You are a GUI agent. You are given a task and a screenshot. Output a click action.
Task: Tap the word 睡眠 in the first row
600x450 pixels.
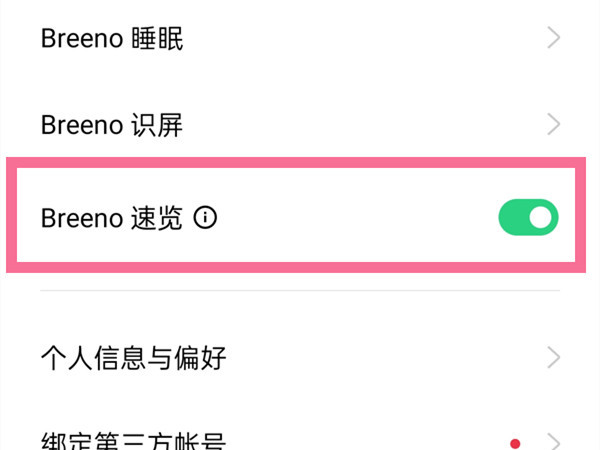click(159, 40)
